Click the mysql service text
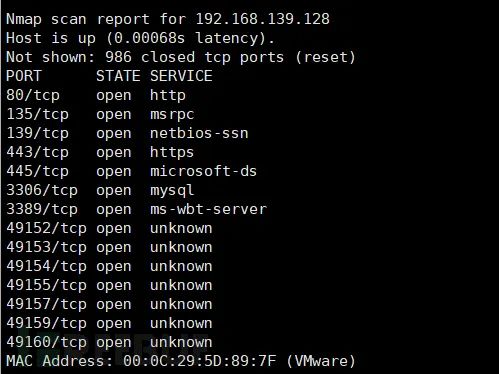Screen dimensions: 499x374 pos(172,190)
